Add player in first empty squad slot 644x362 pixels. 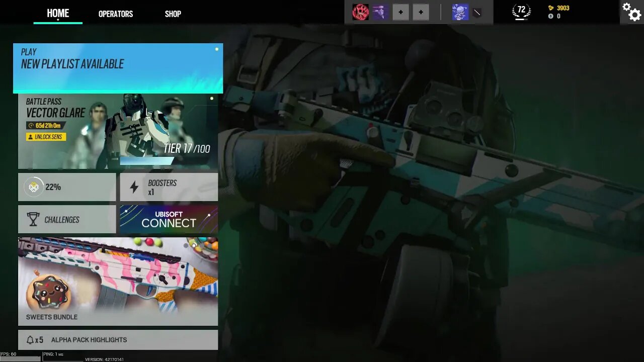click(400, 12)
